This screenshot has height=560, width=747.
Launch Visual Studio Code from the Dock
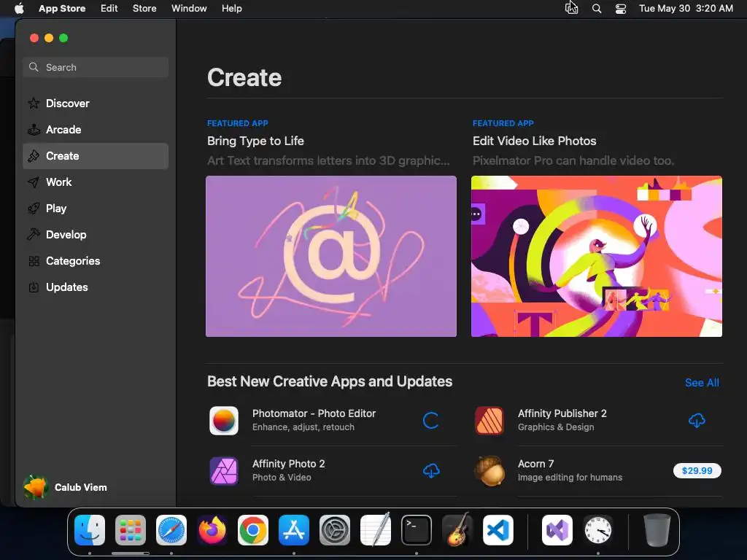498,530
